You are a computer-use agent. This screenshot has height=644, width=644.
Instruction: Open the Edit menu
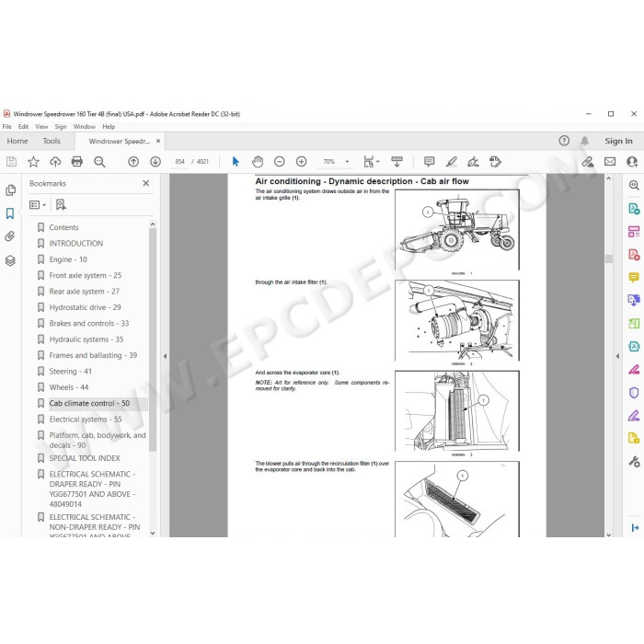click(x=23, y=127)
